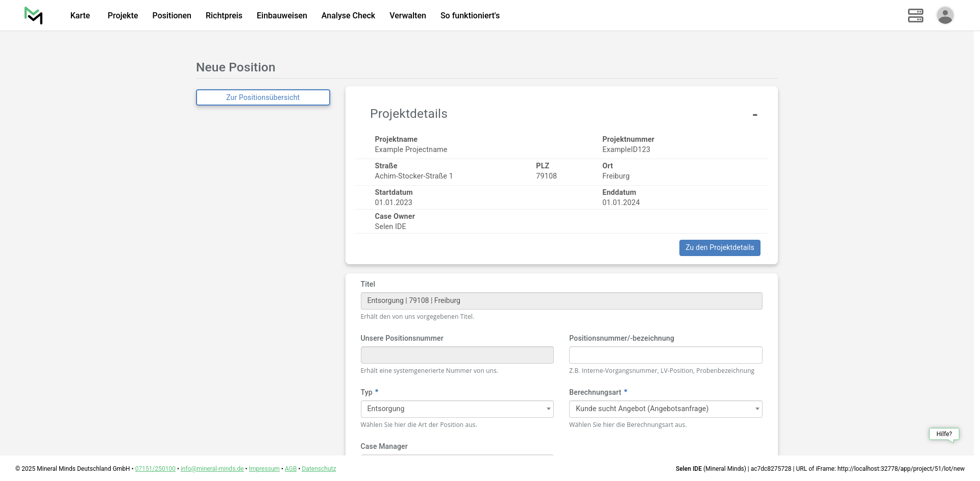This screenshot has height=481, width=980.
Task: Expand the Berechnungsart dropdown
Action: (x=665, y=409)
